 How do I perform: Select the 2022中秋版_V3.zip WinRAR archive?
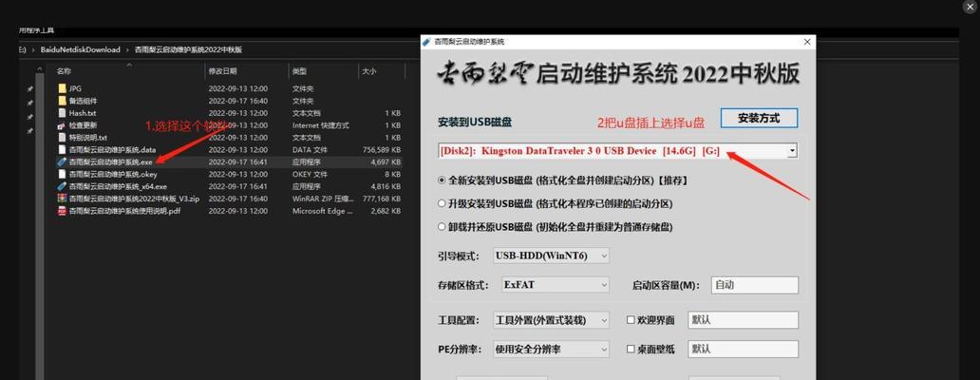coord(129,199)
